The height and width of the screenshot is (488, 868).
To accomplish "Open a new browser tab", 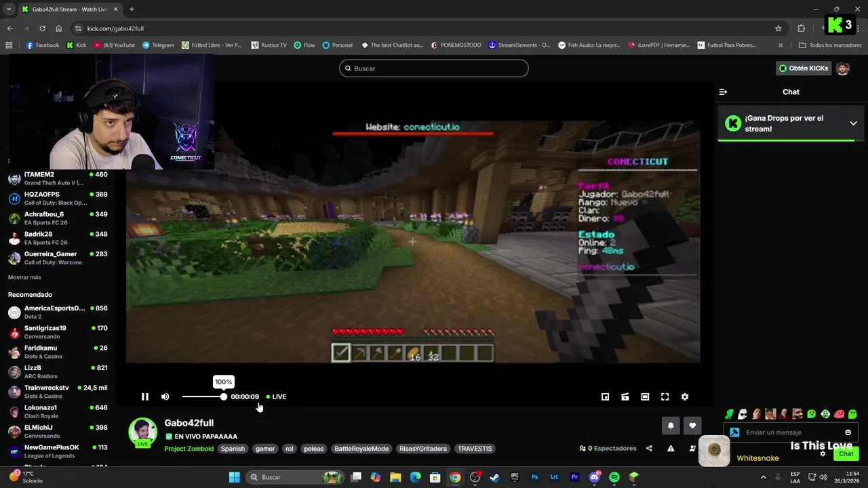I will click(132, 9).
